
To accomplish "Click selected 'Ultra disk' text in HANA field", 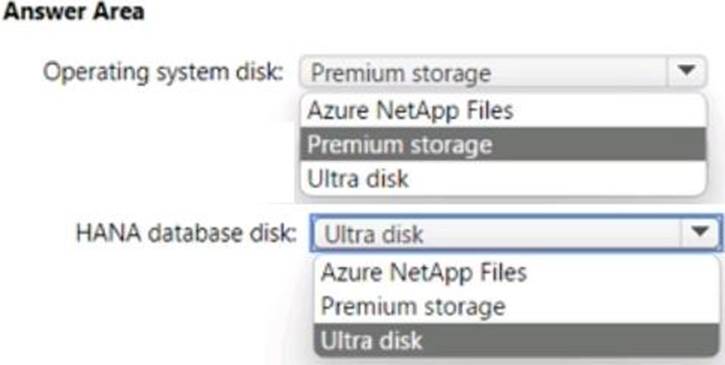I will 374,234.
